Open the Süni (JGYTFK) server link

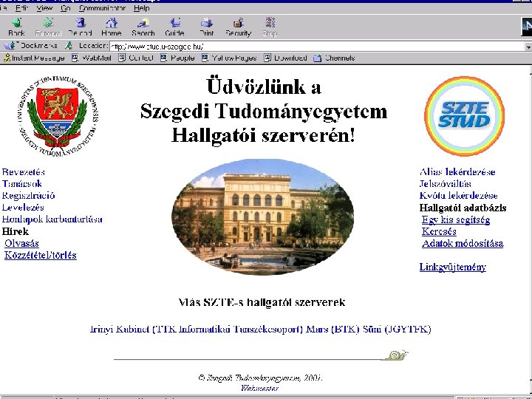397,329
